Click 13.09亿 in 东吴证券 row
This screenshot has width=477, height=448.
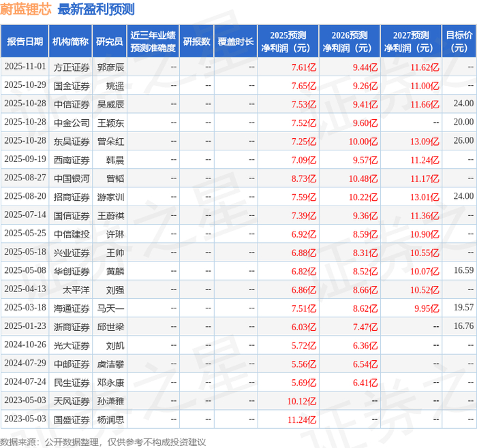point(425,142)
